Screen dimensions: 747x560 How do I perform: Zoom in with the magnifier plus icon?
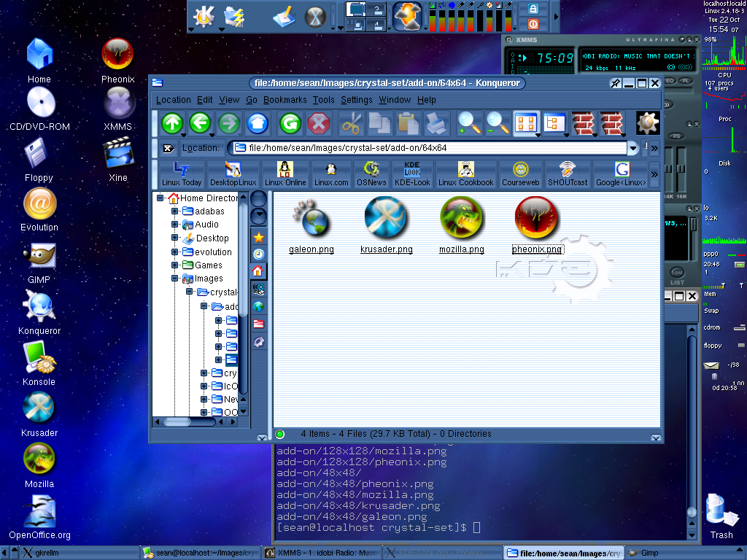469,124
